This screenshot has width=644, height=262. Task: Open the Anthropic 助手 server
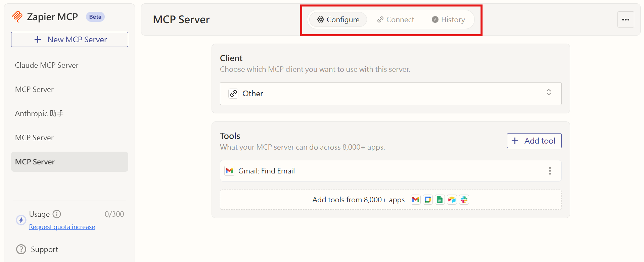[39, 113]
